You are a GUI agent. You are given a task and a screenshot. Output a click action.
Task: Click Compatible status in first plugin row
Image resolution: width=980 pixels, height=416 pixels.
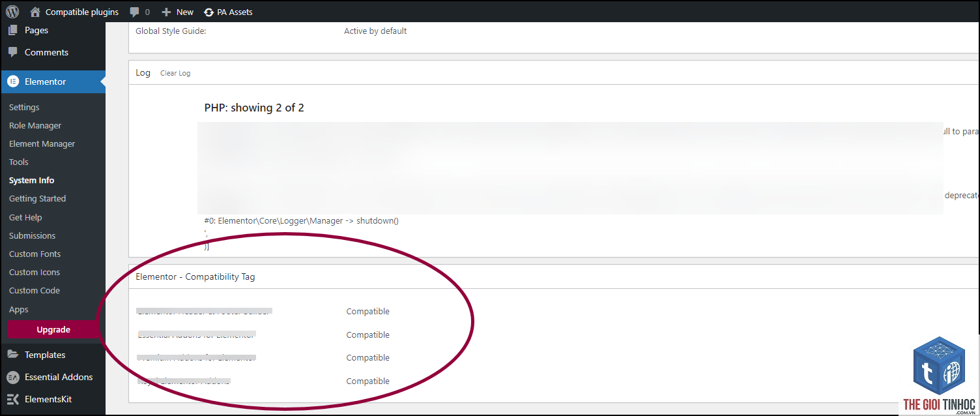tap(367, 312)
